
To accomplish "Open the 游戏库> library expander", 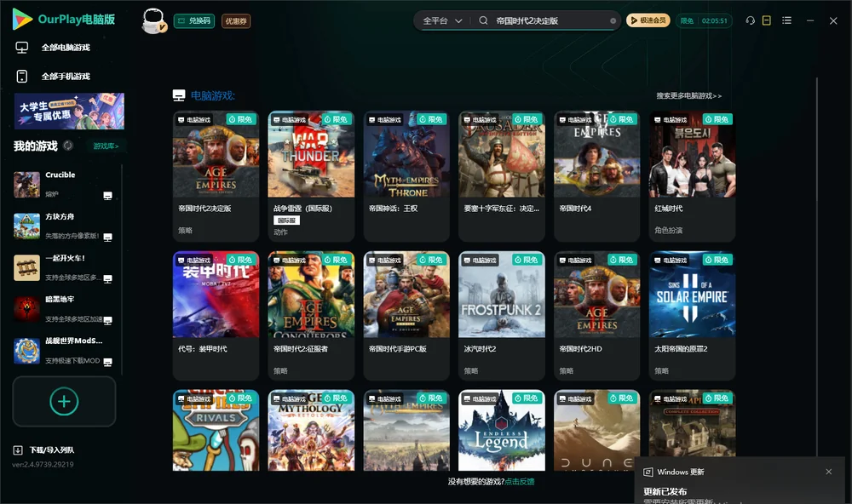I will 106,146.
